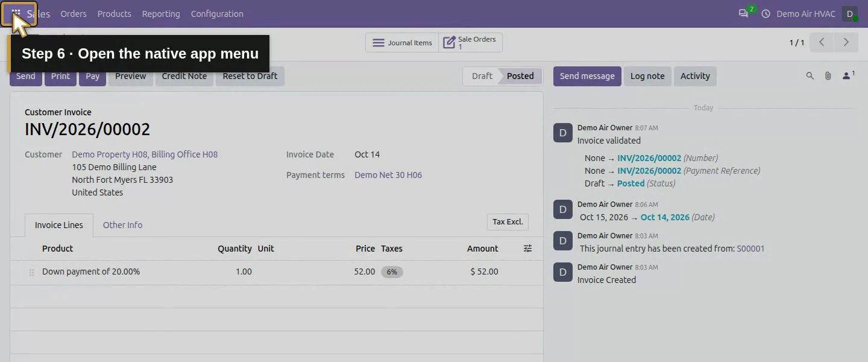868x362 pixels.
Task: Click the 6% tax tag
Action: 392,272
